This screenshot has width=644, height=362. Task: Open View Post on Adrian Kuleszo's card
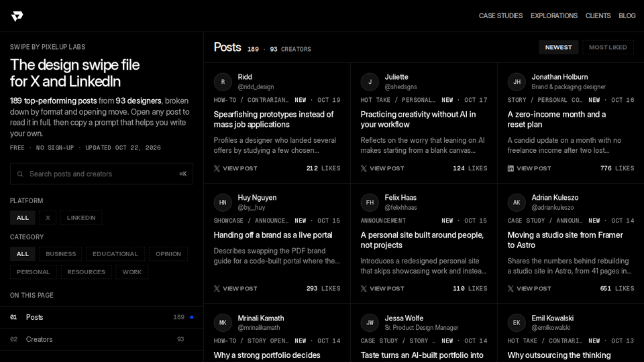pos(529,288)
